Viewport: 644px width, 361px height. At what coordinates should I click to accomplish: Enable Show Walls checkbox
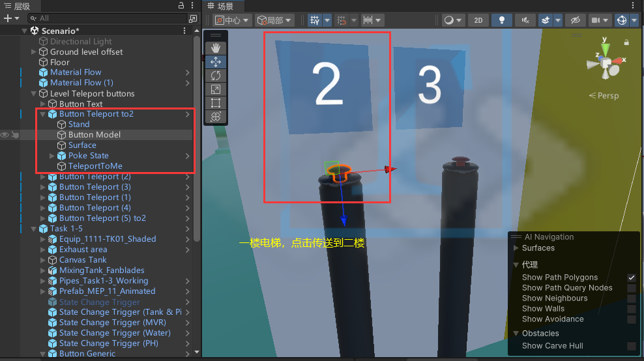(x=631, y=309)
